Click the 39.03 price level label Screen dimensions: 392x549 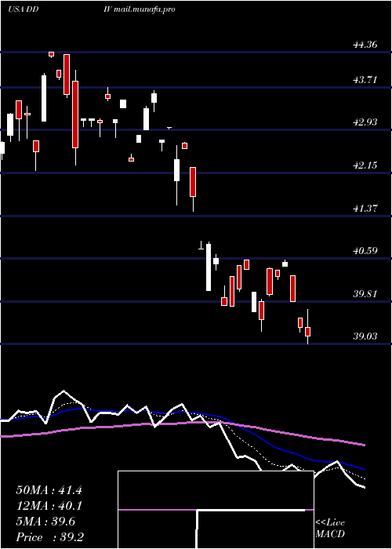pyautogui.click(x=365, y=336)
